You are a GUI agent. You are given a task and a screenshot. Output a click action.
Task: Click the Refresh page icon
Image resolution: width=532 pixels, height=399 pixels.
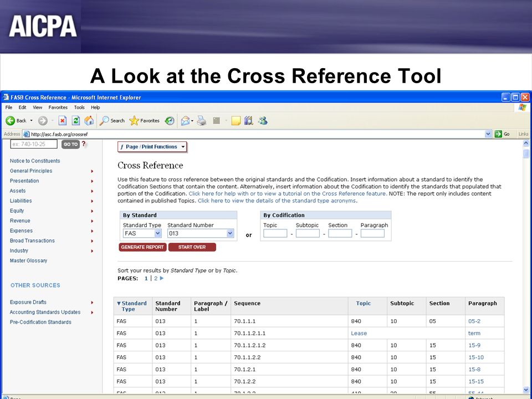[76, 120]
